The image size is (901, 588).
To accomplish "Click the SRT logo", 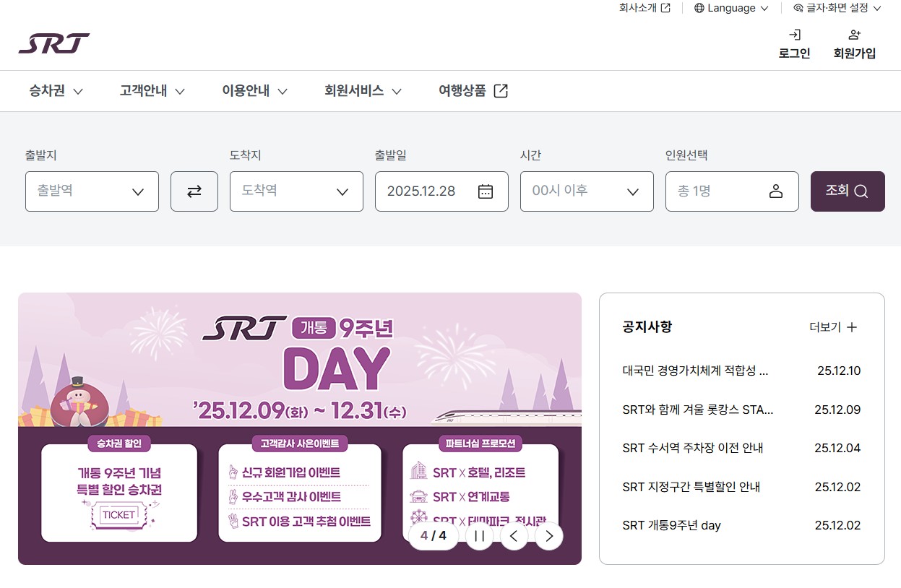I will [56, 43].
